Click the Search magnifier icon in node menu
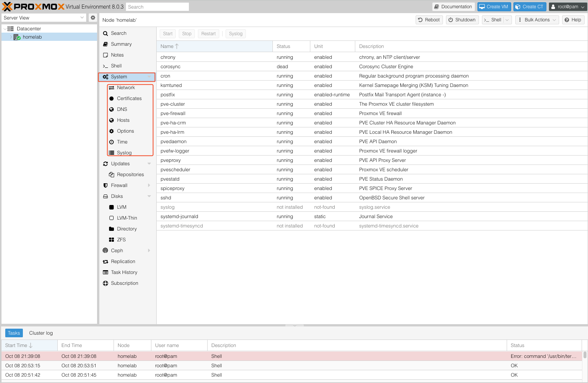Image resolution: width=588 pixels, height=383 pixels. [x=106, y=33]
